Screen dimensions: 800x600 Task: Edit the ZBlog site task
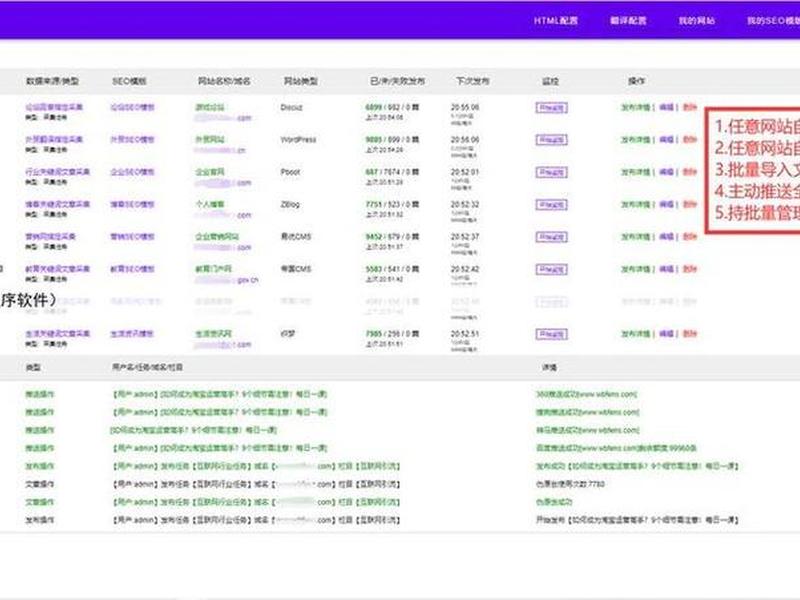click(666, 205)
